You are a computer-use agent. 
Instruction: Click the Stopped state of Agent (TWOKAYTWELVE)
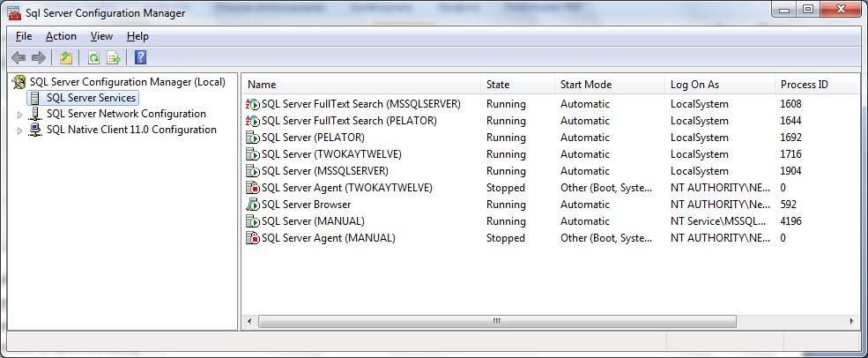point(506,188)
